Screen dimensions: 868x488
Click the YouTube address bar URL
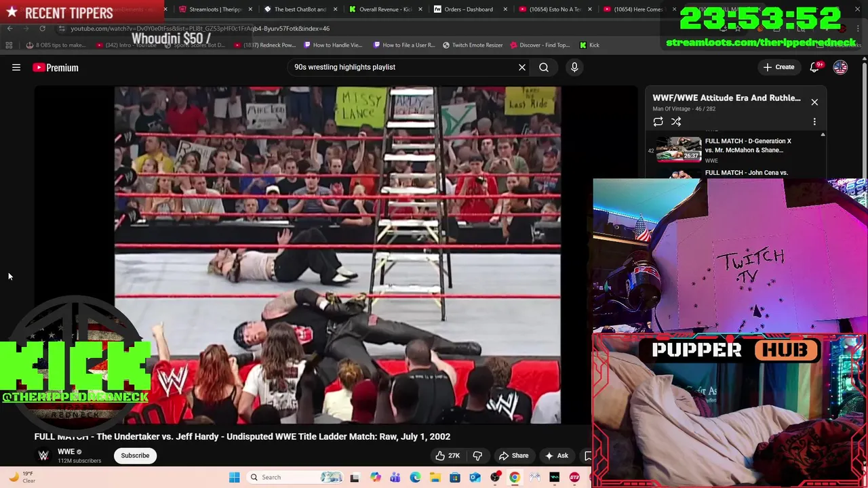[200, 28]
